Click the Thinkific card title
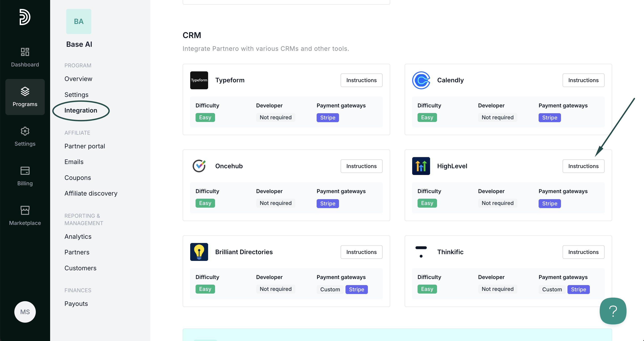 point(450,252)
